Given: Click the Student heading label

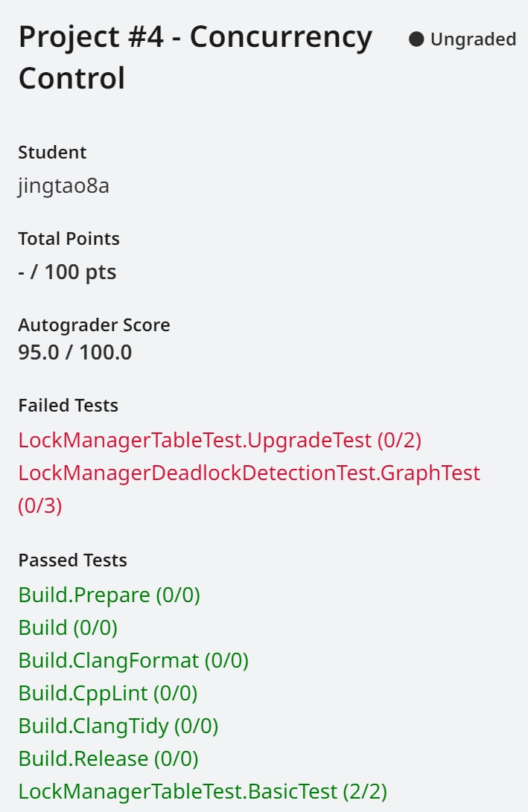Looking at the screenshot, I should (x=52, y=153).
